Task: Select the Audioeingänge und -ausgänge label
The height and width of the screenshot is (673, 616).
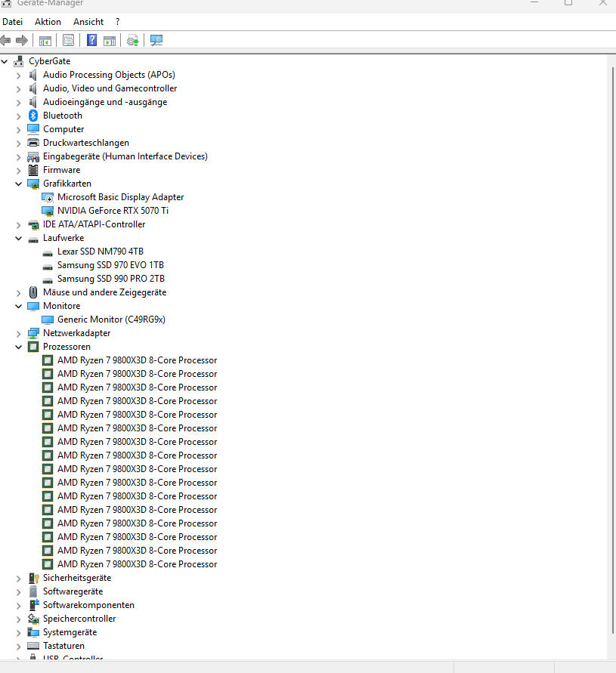Action: pyautogui.click(x=105, y=102)
